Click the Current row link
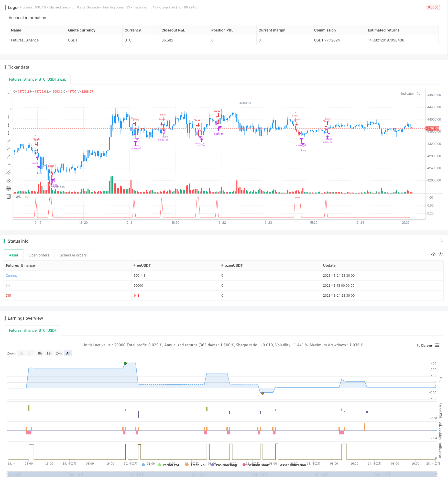This screenshot has height=484, width=448. point(11,276)
